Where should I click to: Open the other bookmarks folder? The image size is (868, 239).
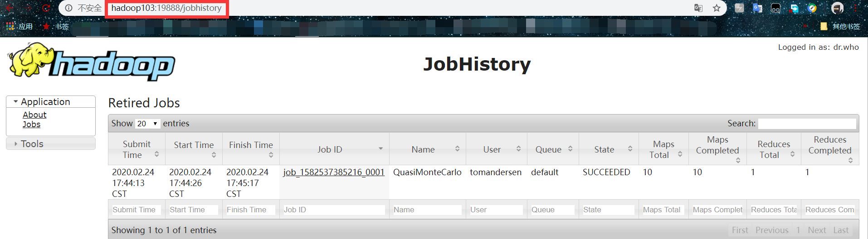(840, 26)
